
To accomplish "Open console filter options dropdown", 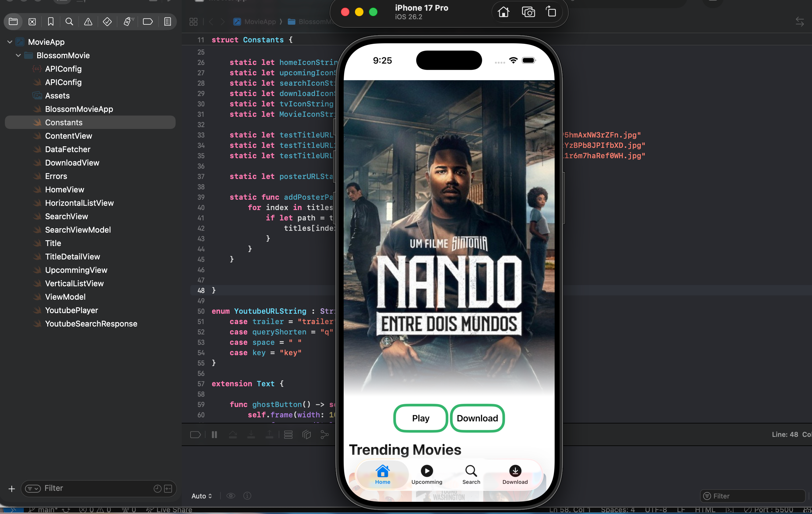I will tap(707, 496).
